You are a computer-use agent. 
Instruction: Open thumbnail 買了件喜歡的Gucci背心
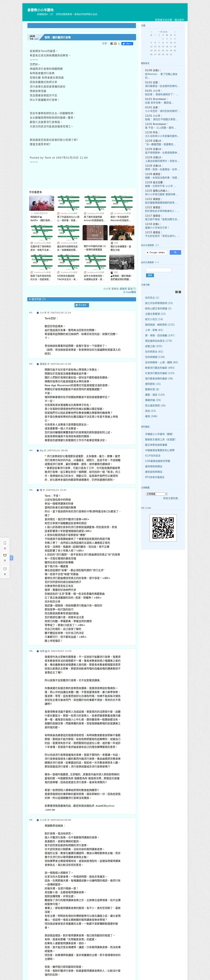69,209
